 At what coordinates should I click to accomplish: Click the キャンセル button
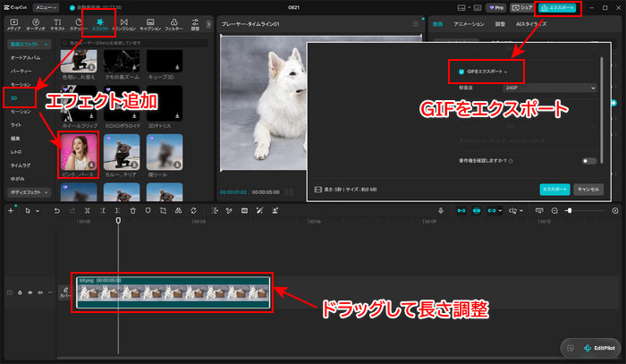point(588,190)
